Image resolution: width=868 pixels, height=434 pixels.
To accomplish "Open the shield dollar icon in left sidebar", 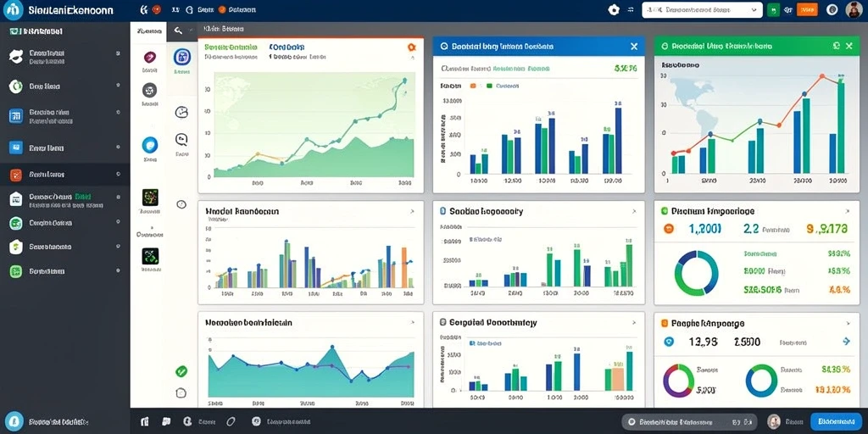I will 15,247.
